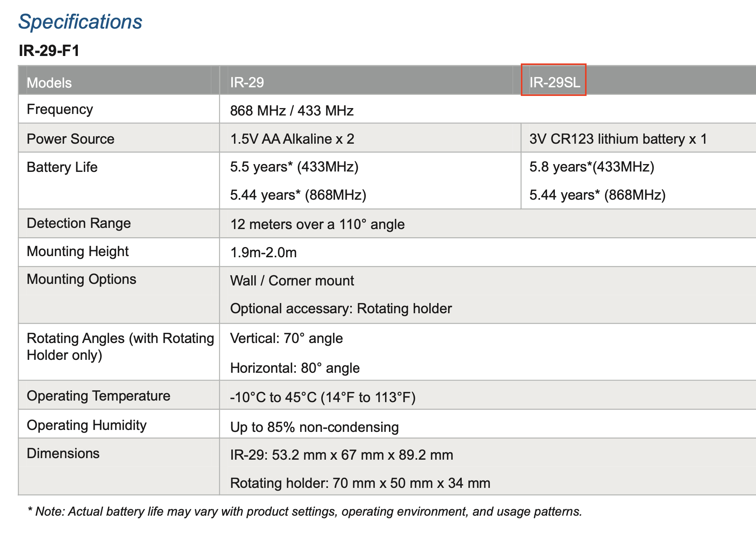Select '868 MHz / 433 MHz' value
This screenshot has width=756, height=538.
[x=292, y=111]
